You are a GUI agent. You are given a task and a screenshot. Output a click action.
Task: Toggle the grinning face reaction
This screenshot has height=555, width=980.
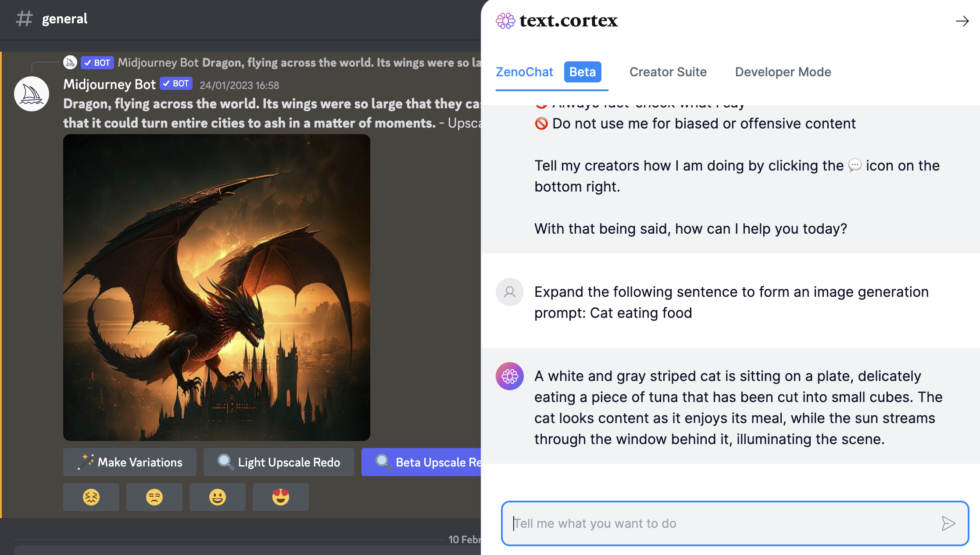217,497
